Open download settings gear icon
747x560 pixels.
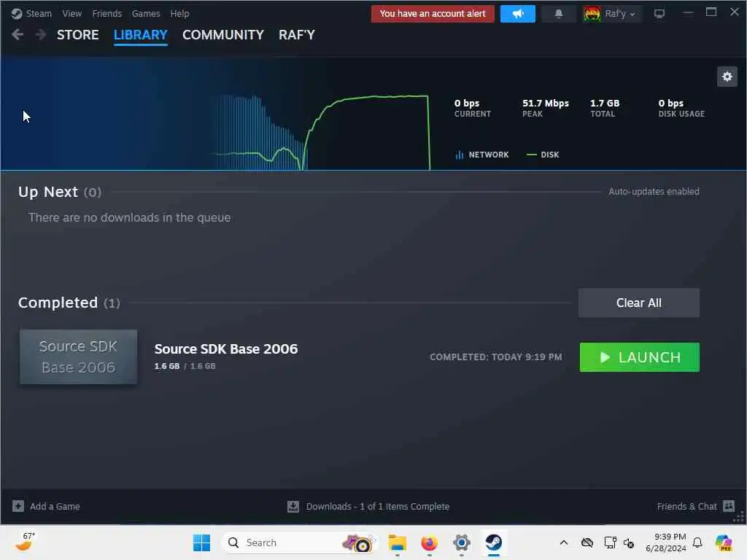coord(727,77)
